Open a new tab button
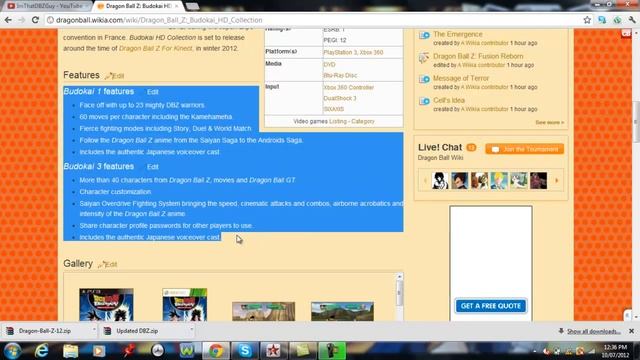The height and width of the screenshot is (360, 640). pyautogui.click(x=193, y=6)
